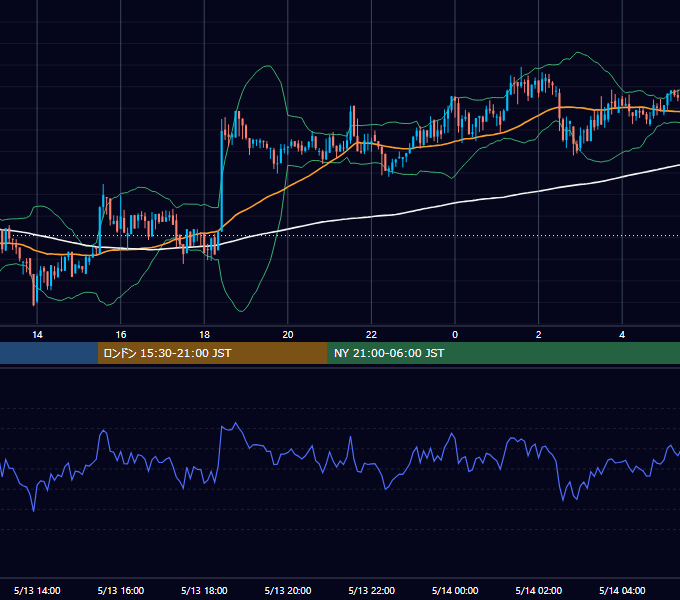Click the 22 hour axis label
Viewport: 680px width, 600px height.
click(x=371, y=335)
